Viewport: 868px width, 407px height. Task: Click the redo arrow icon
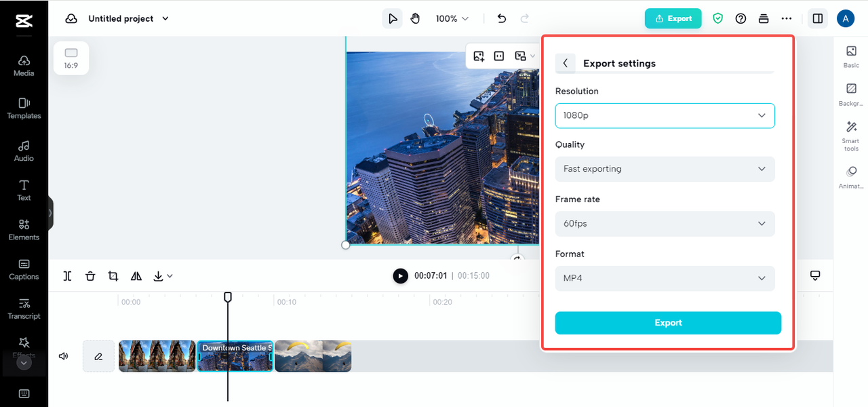524,19
